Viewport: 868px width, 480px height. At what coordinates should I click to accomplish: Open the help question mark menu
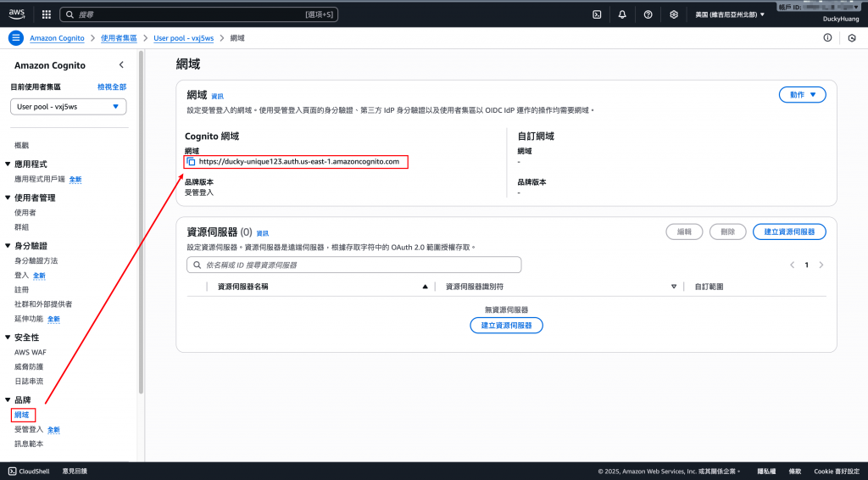pyautogui.click(x=648, y=15)
